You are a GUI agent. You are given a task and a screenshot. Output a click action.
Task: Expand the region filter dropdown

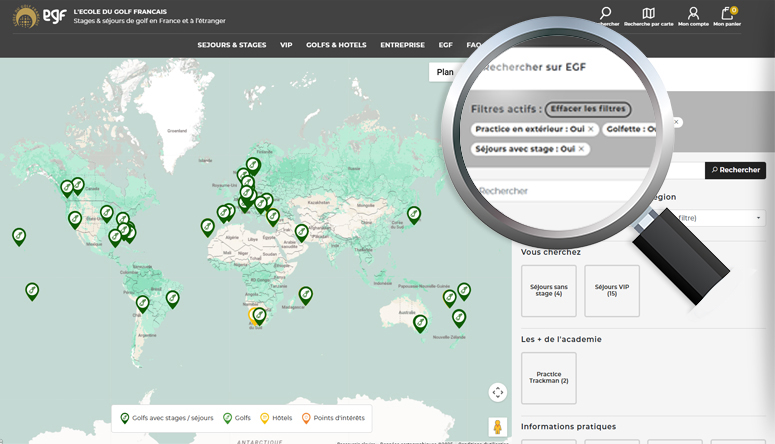click(720, 218)
